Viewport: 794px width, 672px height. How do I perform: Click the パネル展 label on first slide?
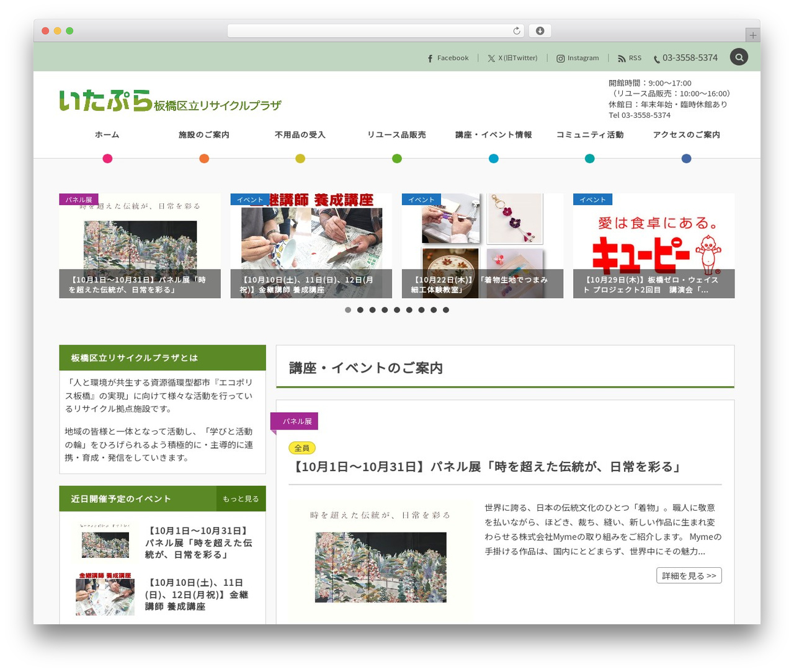click(x=79, y=200)
